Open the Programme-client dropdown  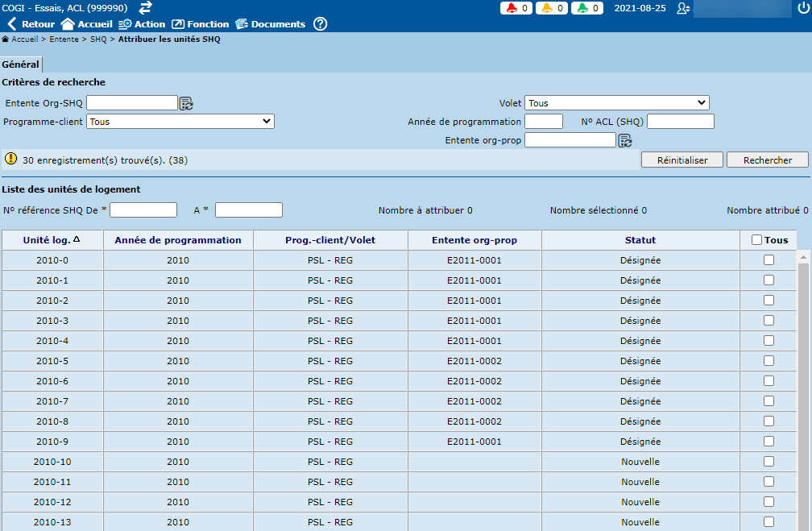[180, 122]
